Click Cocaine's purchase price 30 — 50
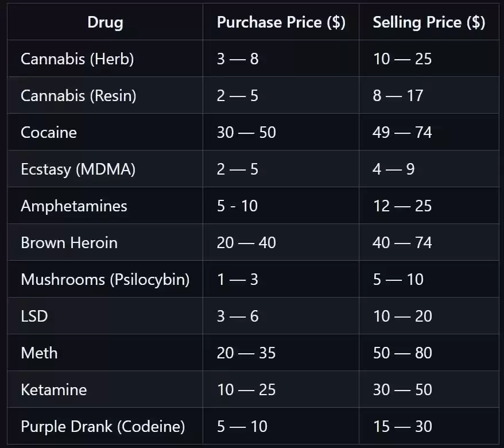 click(246, 132)
